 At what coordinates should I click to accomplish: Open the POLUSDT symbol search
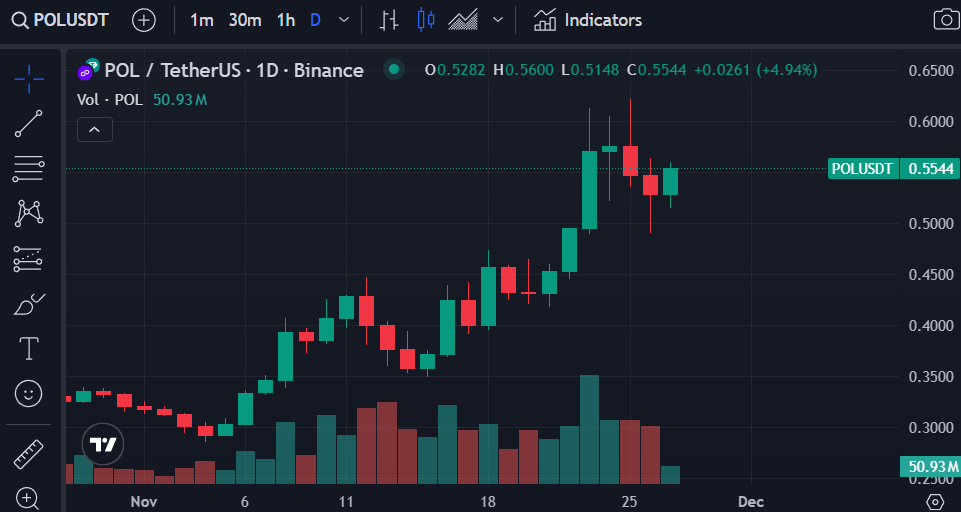click(x=60, y=20)
